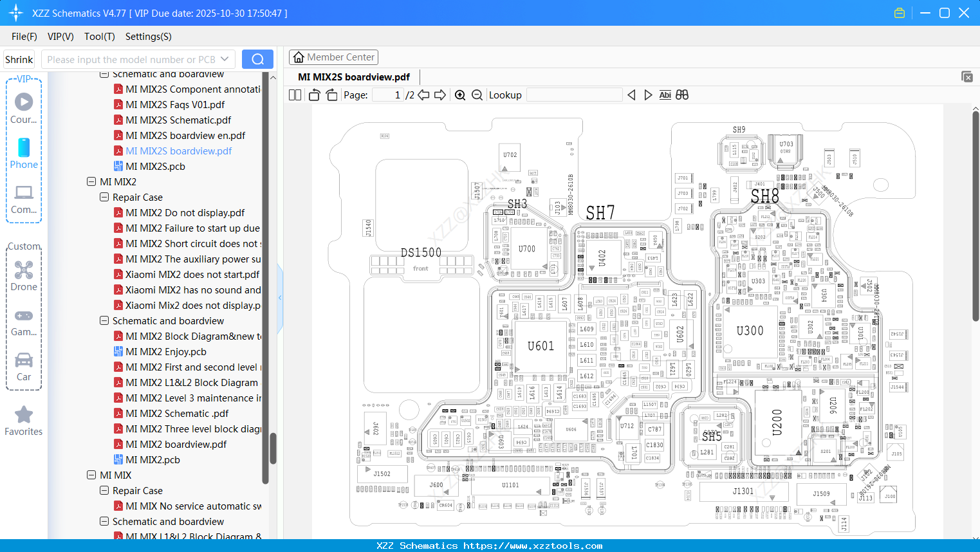Zoom out of the boardview PDF

click(x=477, y=95)
